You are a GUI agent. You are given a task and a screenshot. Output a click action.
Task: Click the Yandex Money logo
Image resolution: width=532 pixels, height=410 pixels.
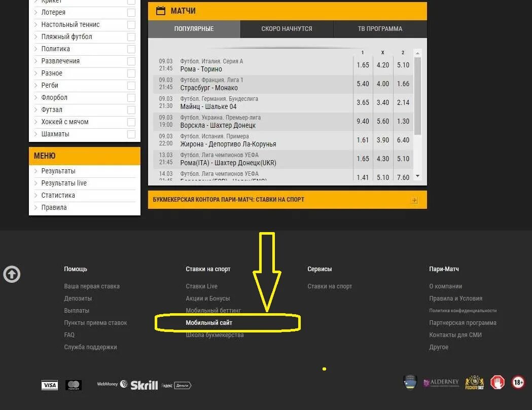tap(176, 385)
